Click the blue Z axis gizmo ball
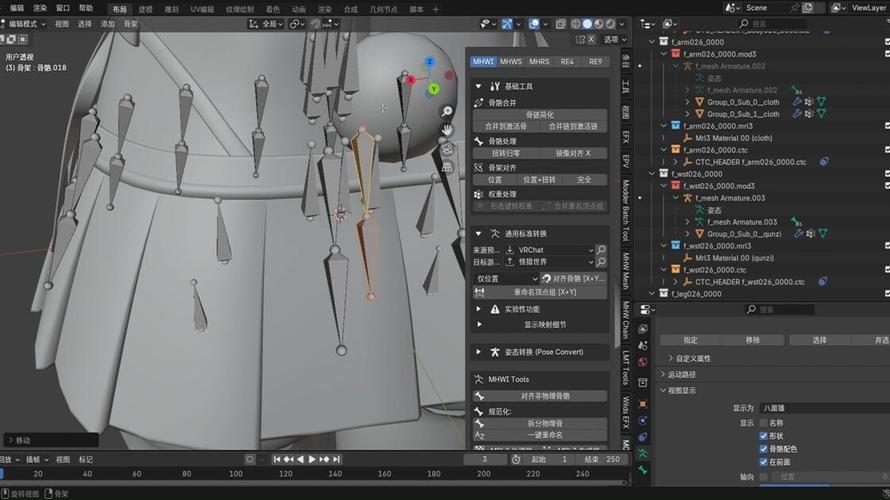Viewport: 890px width, 500px height. [430, 61]
